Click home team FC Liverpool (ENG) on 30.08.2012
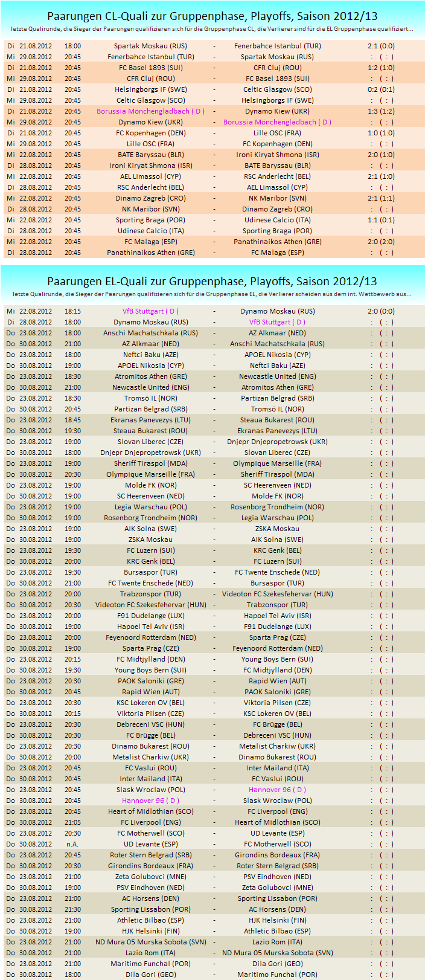 (x=150, y=822)
